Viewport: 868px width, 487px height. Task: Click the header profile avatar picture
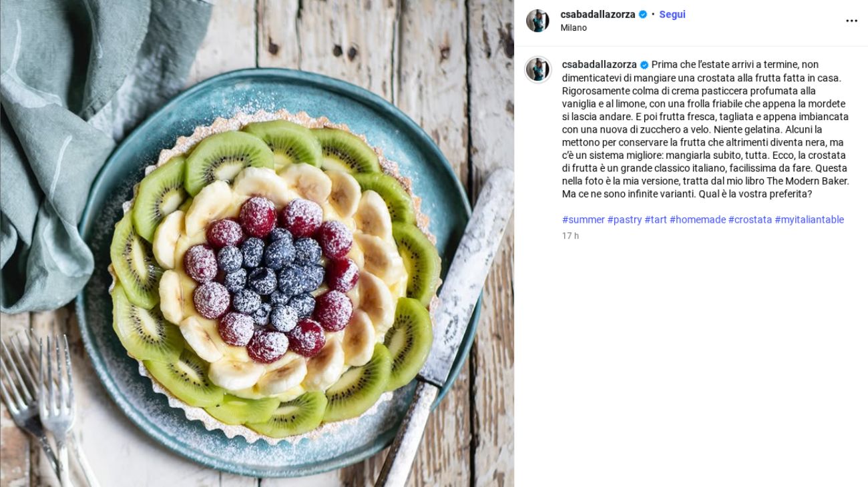537,21
